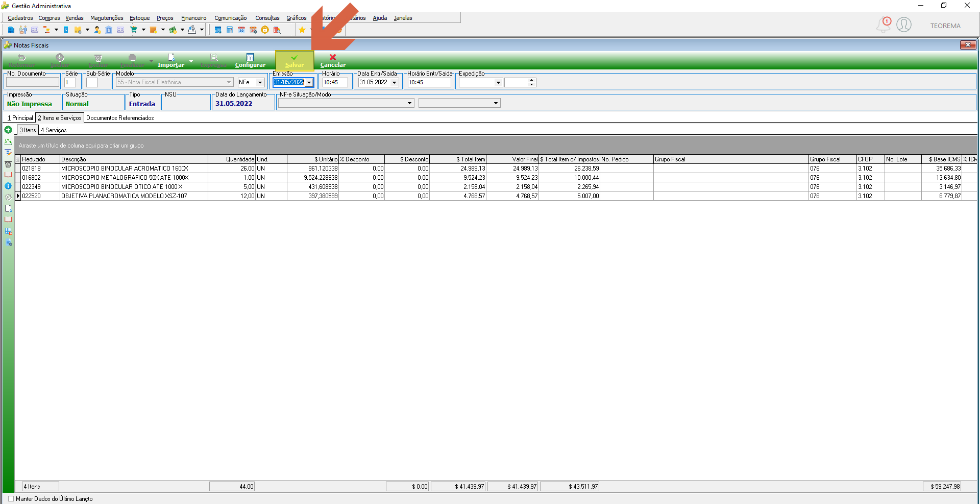Click the green money toolbar icon
This screenshot has width=980, height=504.
pos(173,30)
